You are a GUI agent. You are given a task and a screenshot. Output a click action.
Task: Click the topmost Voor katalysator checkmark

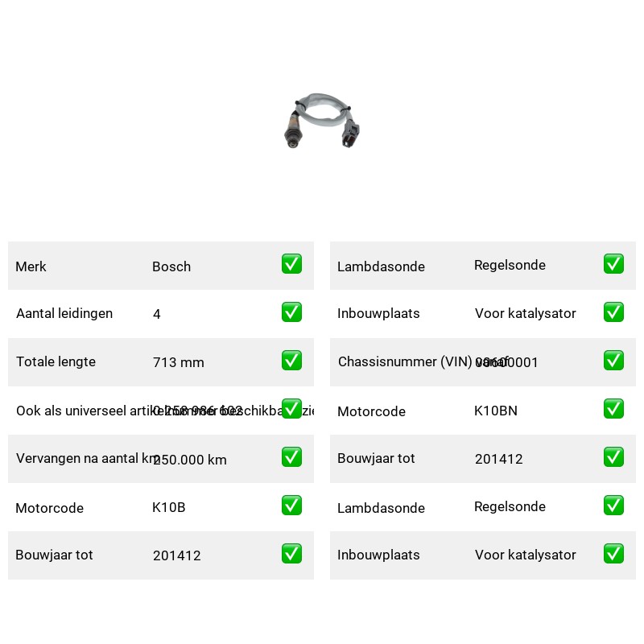click(613, 312)
